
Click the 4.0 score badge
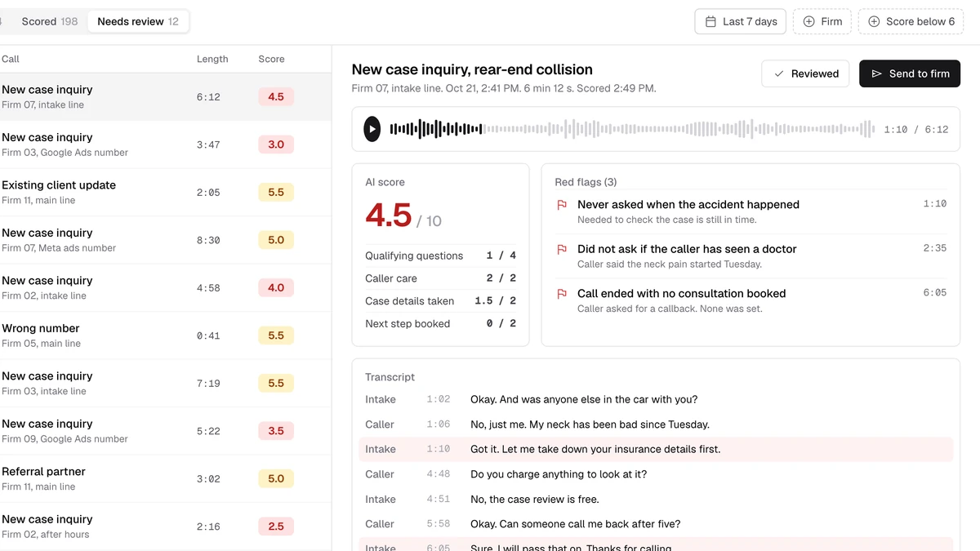coord(276,287)
